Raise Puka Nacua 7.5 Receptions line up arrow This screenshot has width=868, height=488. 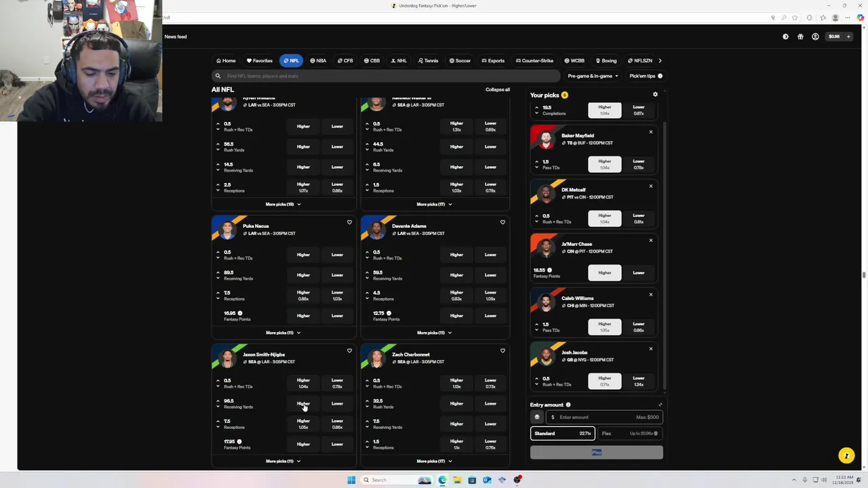pyautogui.click(x=218, y=293)
